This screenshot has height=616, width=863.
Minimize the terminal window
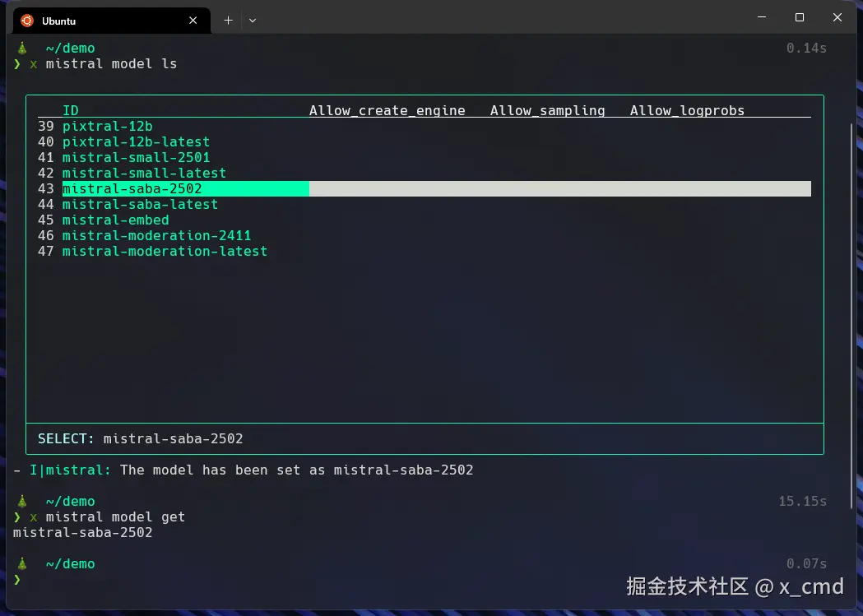762,17
